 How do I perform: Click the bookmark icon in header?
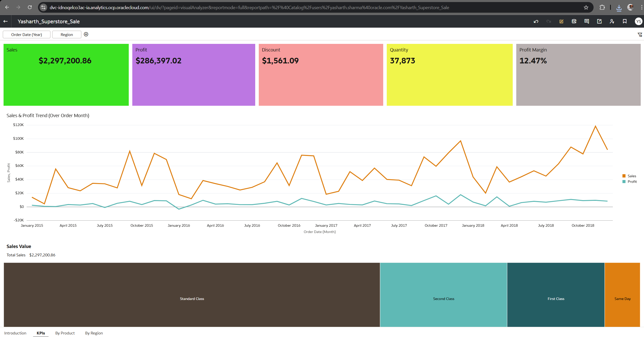624,22
